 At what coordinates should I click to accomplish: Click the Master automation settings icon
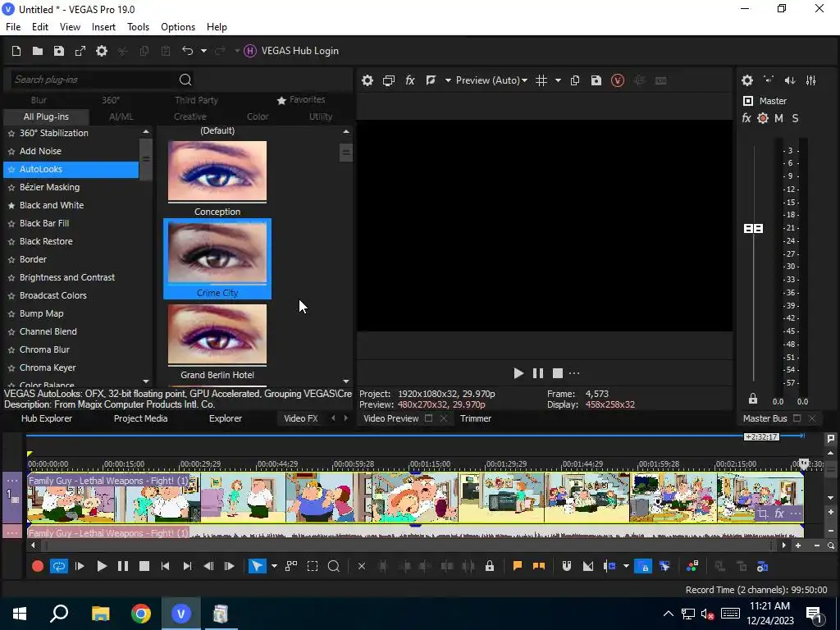pyautogui.click(x=763, y=118)
